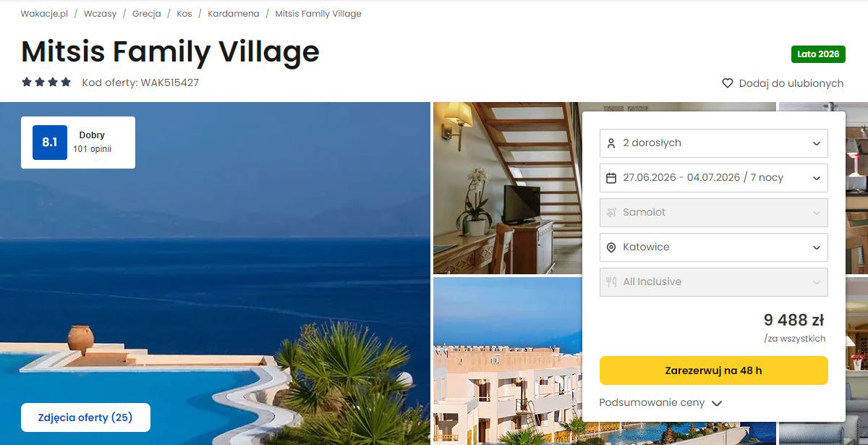Click the calendar icon in the date field
Screen dimensions: 868x445
click(611, 178)
